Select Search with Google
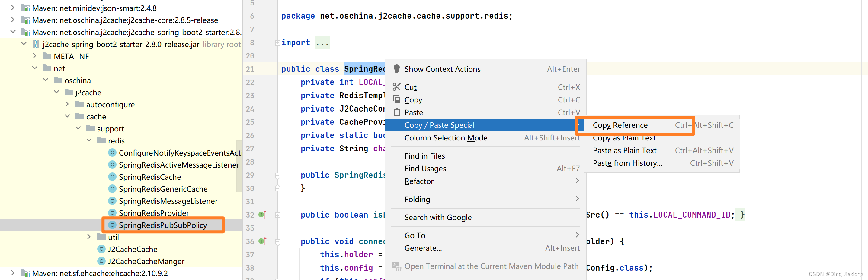The image size is (868, 280). tap(485, 217)
